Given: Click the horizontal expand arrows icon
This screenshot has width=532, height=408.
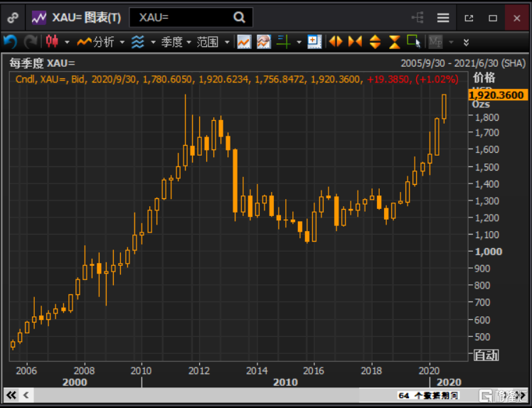Looking at the screenshot, I should tap(336, 42).
